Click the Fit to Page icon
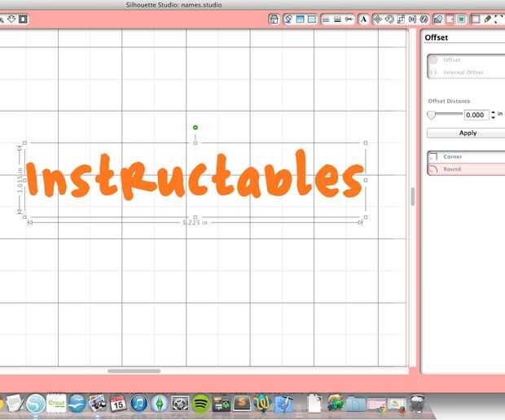Image resolution: width=505 pixels, height=420 pixels. 23,19
